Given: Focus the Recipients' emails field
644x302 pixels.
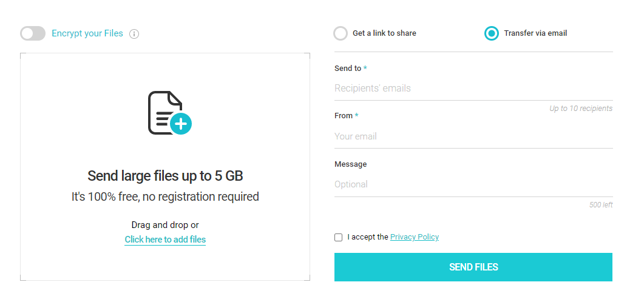Looking at the screenshot, I should tap(473, 88).
